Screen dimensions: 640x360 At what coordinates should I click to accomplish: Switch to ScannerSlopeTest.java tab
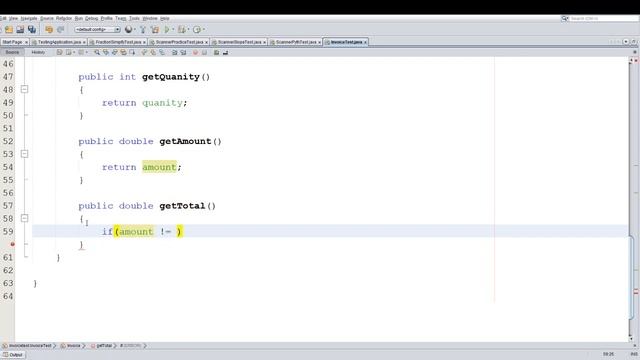point(238,42)
